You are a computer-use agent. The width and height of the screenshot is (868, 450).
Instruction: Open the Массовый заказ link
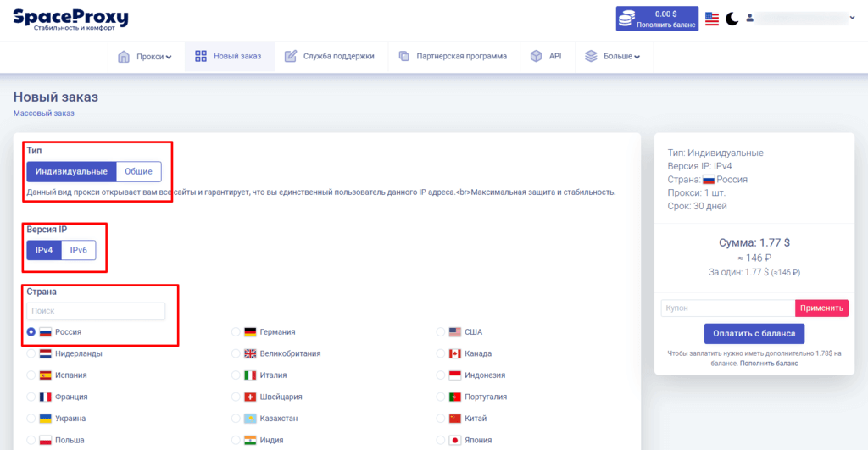click(44, 113)
